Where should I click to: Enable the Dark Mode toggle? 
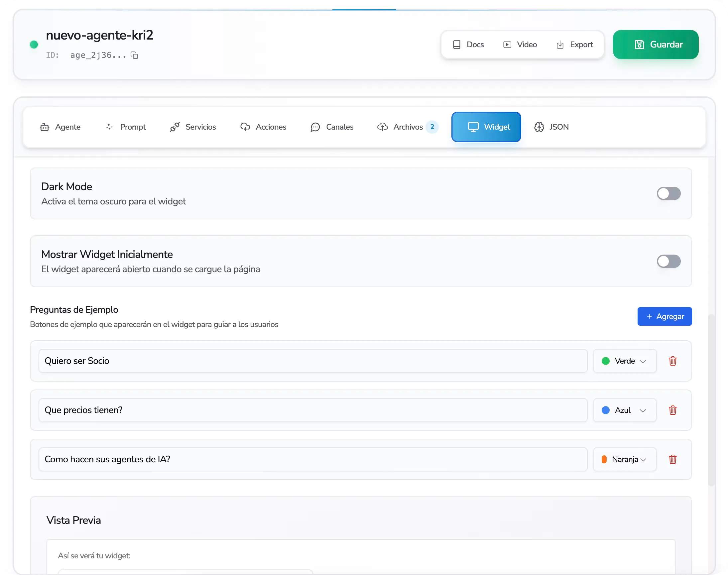tap(668, 193)
